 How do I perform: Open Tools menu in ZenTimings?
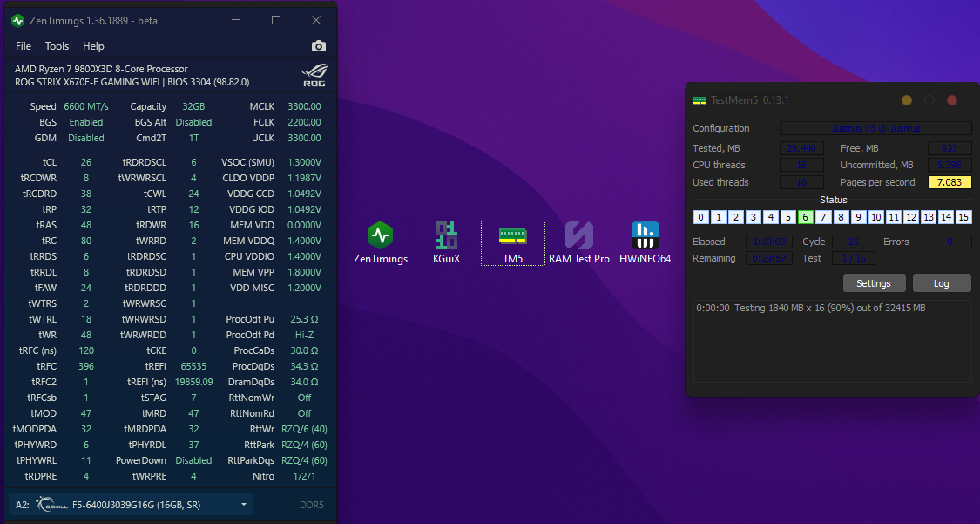tap(57, 46)
